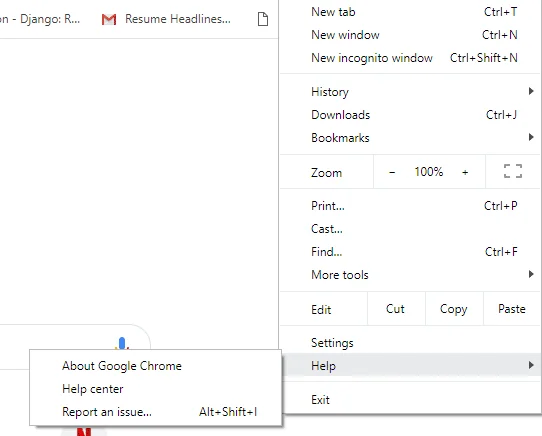Expand the History submenu arrow

pos(531,91)
